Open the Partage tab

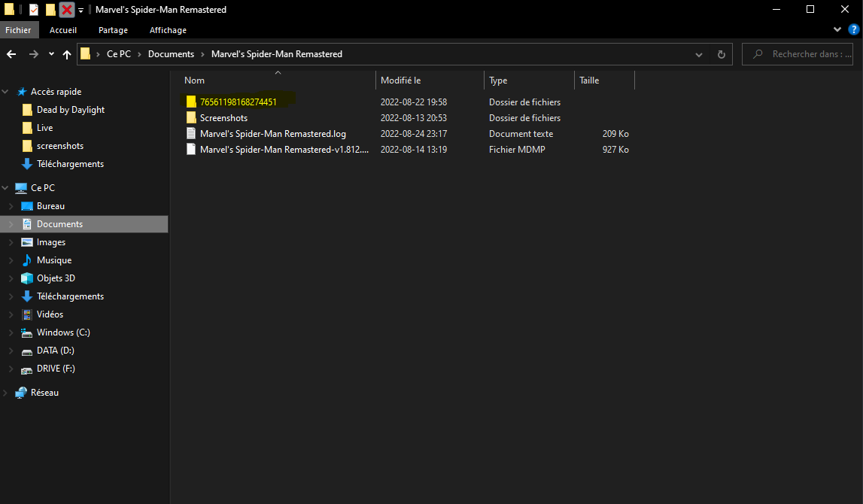coord(113,30)
